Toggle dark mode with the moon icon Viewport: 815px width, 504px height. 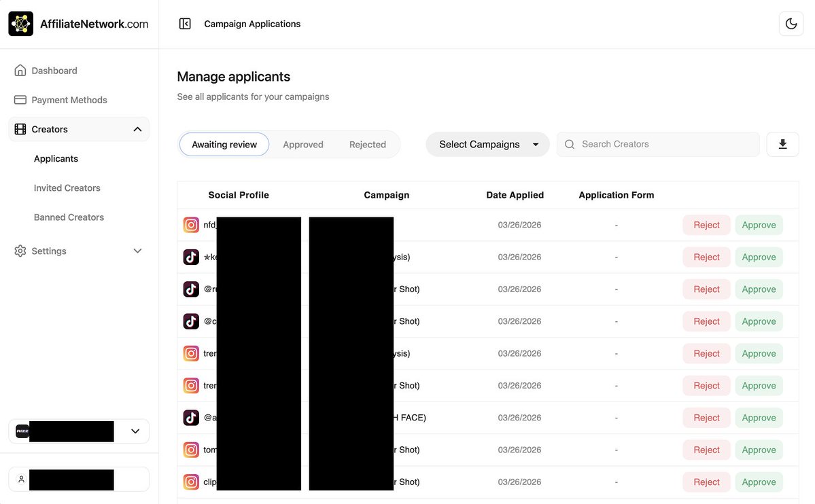click(x=791, y=24)
